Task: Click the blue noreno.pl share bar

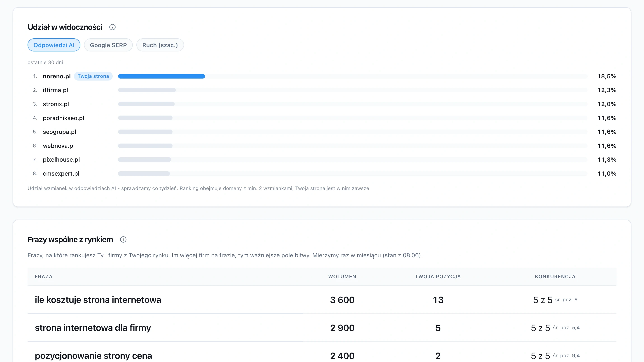Action: [x=161, y=76]
